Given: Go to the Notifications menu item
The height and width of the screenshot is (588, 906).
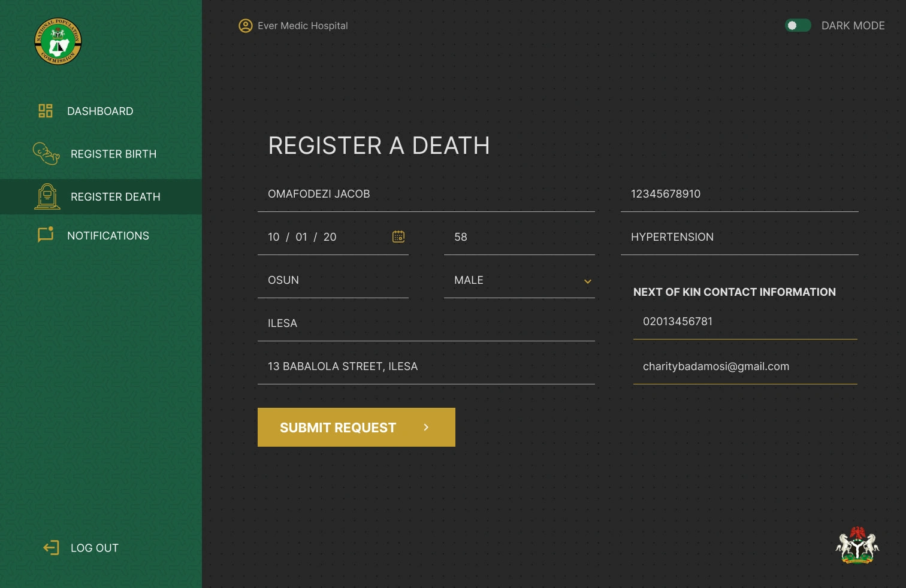Looking at the screenshot, I should (108, 236).
